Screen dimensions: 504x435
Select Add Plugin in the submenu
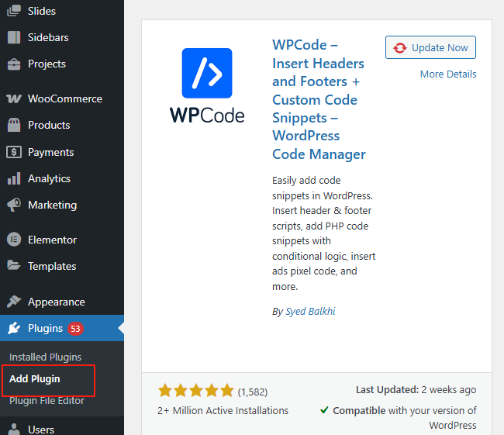pyautogui.click(x=35, y=379)
